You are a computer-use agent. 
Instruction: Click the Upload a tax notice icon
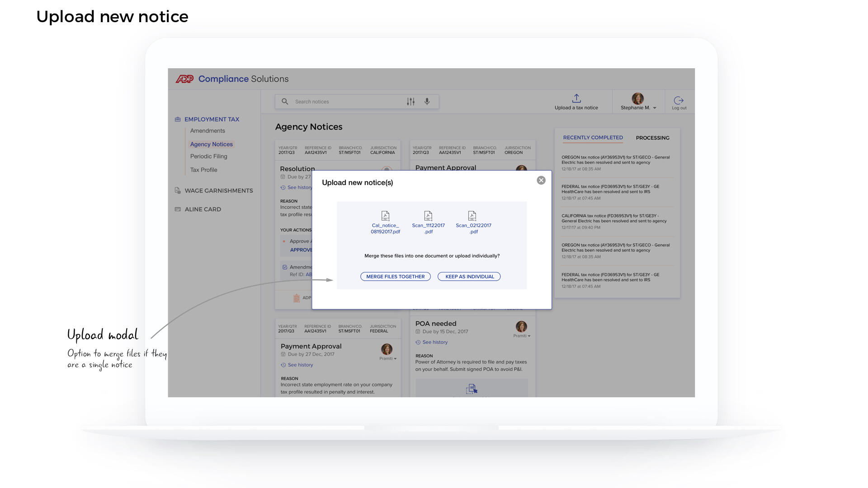576,98
